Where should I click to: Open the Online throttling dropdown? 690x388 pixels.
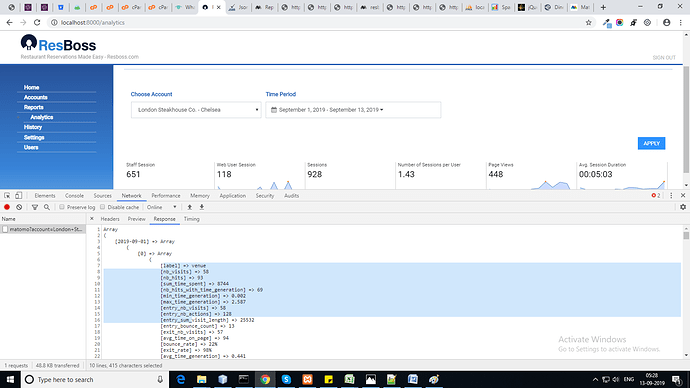click(x=161, y=207)
